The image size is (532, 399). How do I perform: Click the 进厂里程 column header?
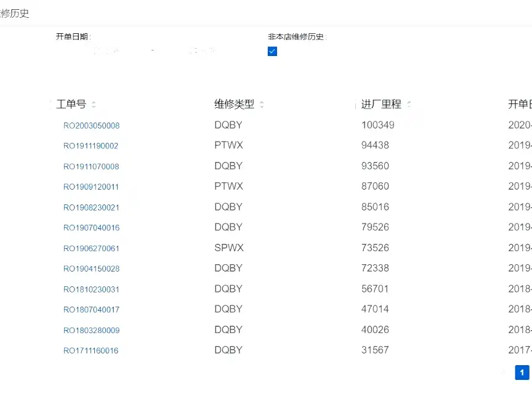tap(381, 104)
